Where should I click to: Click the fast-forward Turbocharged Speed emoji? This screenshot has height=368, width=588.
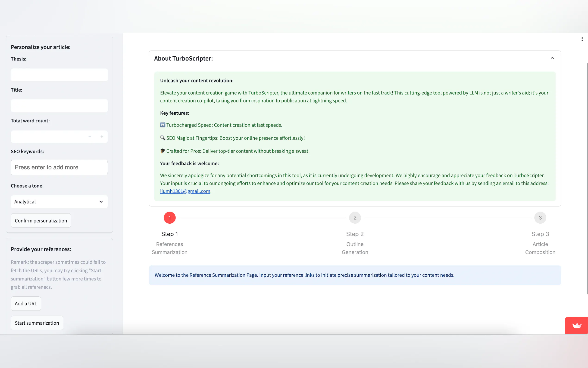163,125
